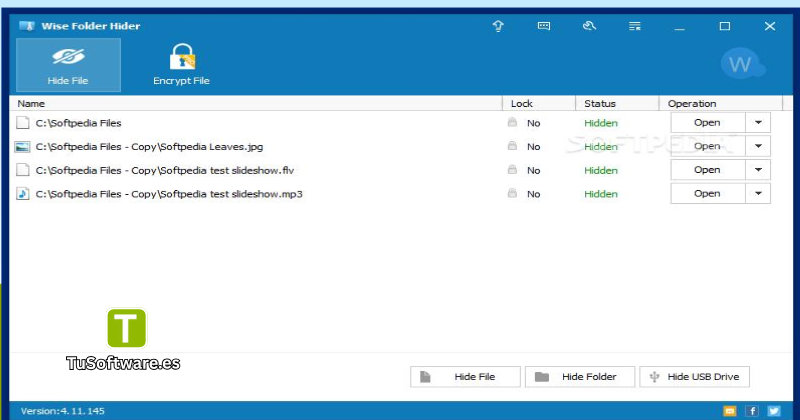800x420 pixels.
Task: Click the Hidden status of C:\Softpedia Files
Action: pyautogui.click(x=601, y=123)
